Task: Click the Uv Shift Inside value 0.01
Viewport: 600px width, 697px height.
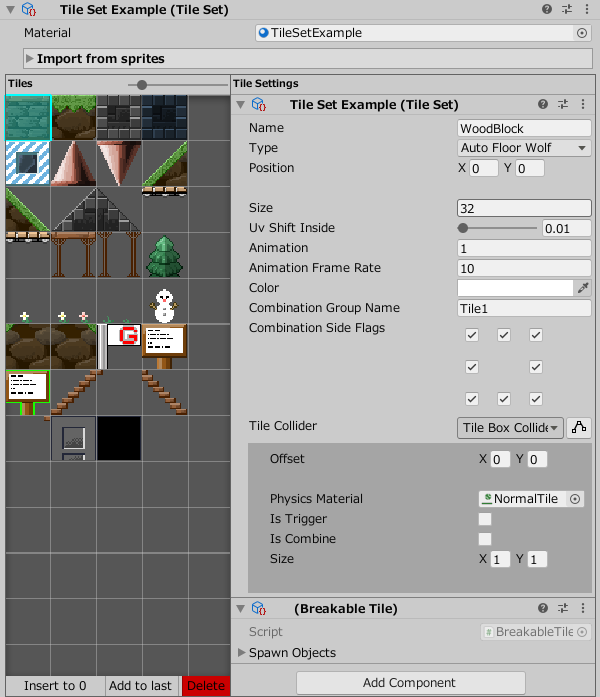Action: coord(567,228)
